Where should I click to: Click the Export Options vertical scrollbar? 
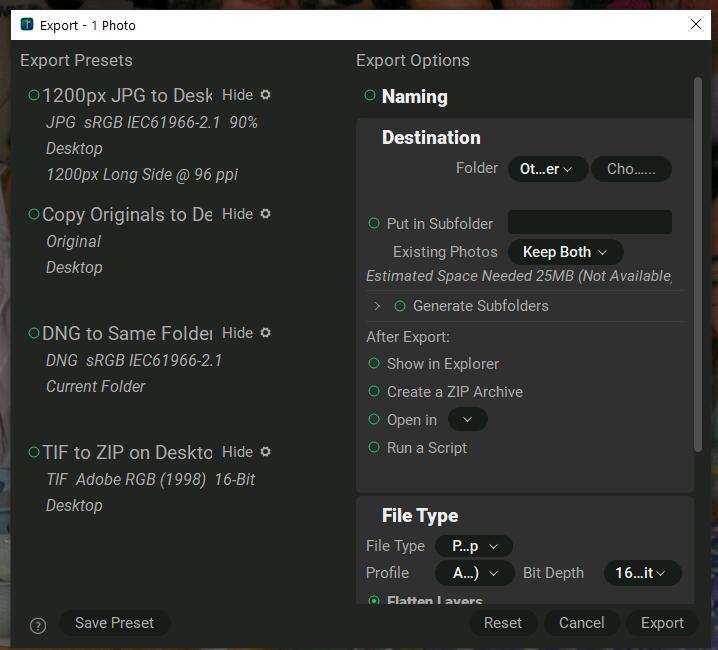[x=698, y=260]
